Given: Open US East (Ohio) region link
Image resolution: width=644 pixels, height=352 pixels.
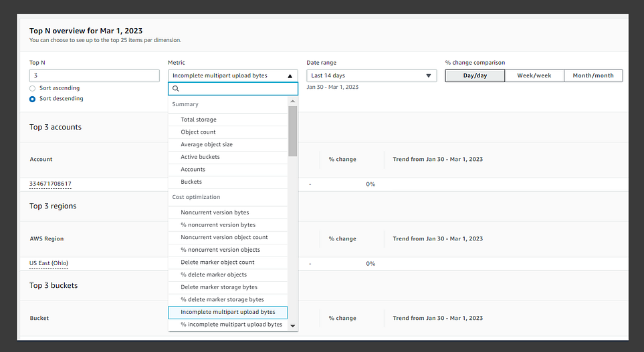Looking at the screenshot, I should click(x=49, y=263).
